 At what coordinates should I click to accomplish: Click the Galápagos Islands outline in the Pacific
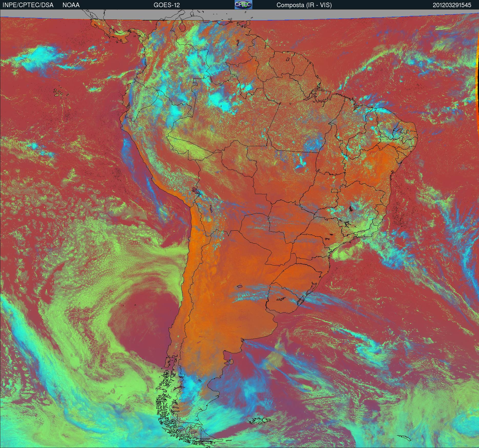(x=59, y=92)
